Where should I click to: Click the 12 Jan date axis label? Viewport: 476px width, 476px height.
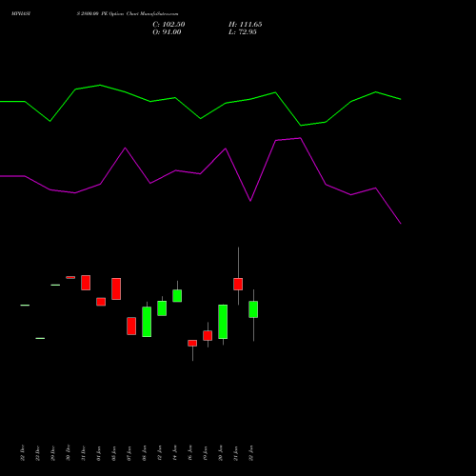159,453
